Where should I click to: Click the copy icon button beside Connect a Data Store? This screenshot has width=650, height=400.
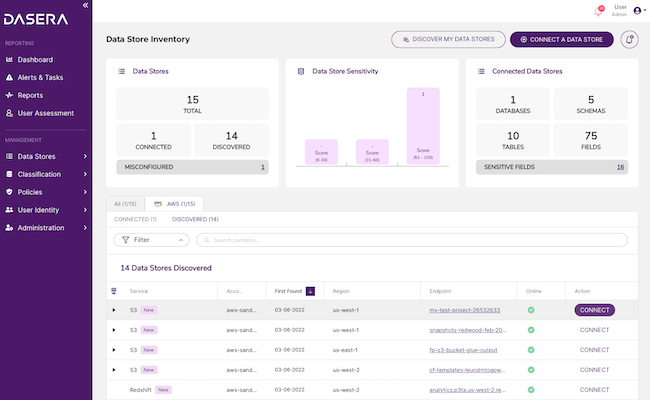[629, 39]
